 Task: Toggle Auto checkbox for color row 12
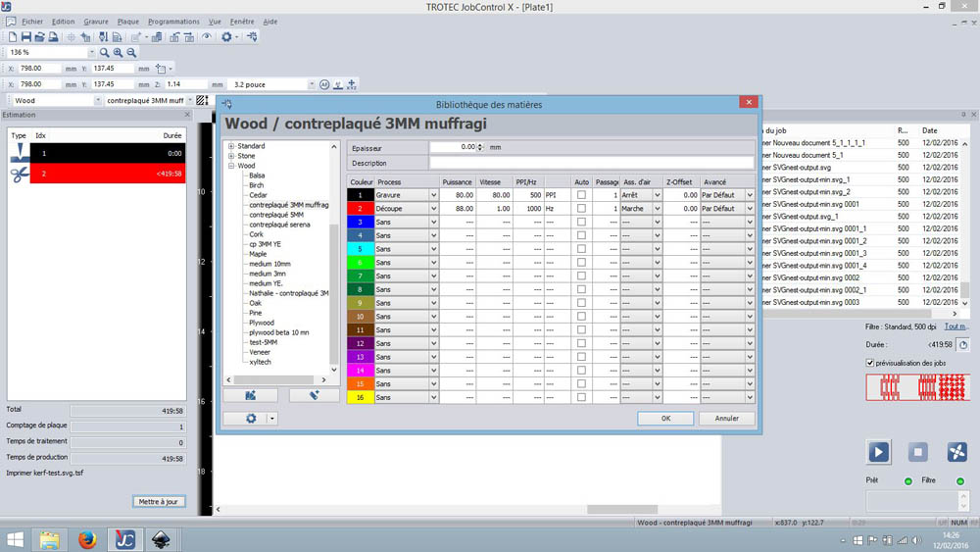click(581, 343)
